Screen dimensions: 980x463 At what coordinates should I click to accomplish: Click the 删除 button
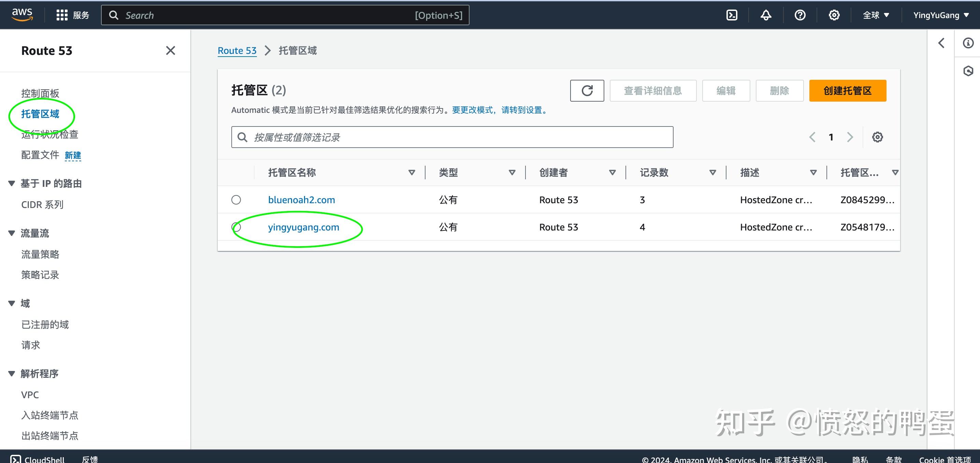click(779, 90)
